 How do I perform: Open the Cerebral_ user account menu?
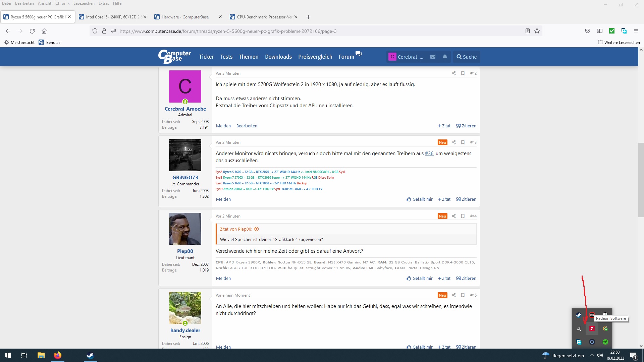click(x=406, y=57)
